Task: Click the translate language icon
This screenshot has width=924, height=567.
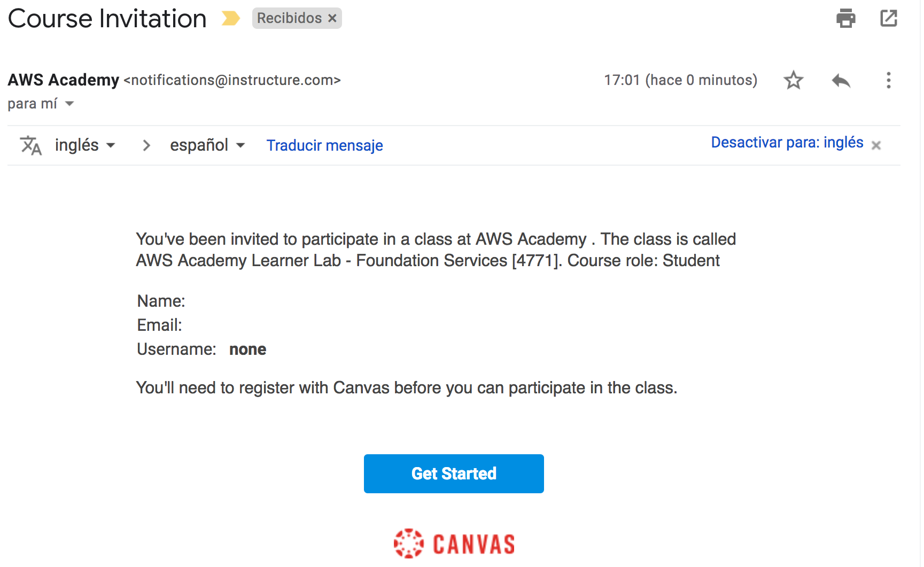Action: [30, 145]
